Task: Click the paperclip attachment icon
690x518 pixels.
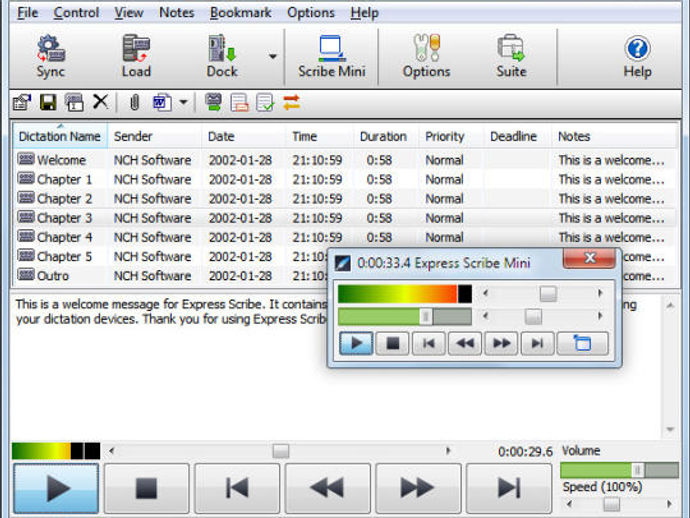Action: click(x=135, y=103)
